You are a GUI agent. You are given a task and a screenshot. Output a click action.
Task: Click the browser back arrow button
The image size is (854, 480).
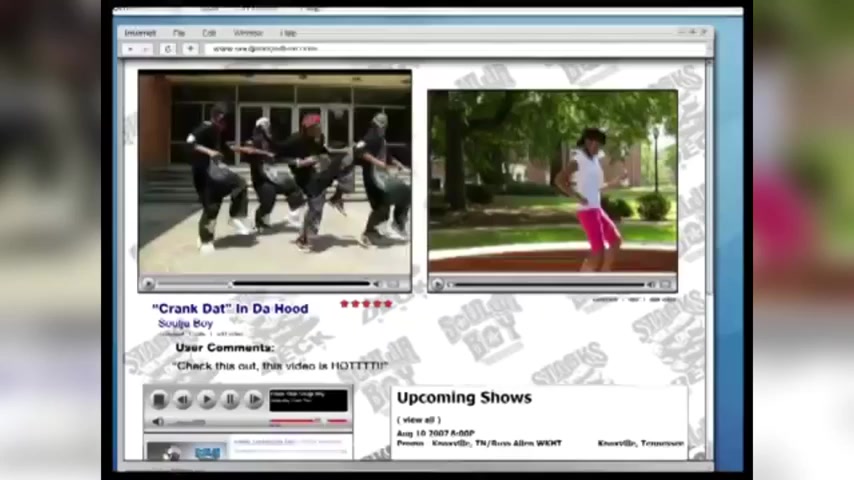131,49
